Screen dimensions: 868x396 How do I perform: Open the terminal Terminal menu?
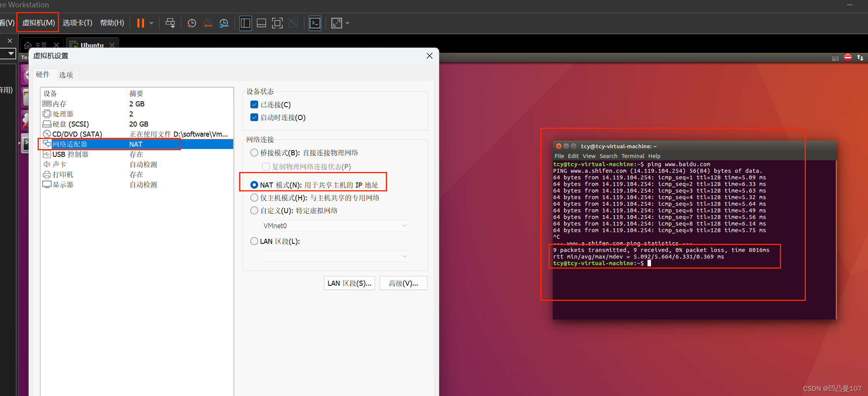coord(633,156)
